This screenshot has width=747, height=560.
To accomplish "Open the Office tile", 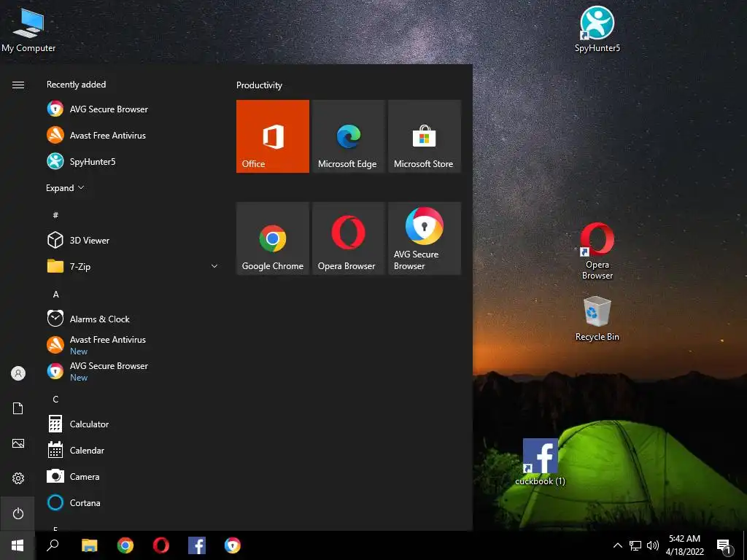I will [273, 136].
